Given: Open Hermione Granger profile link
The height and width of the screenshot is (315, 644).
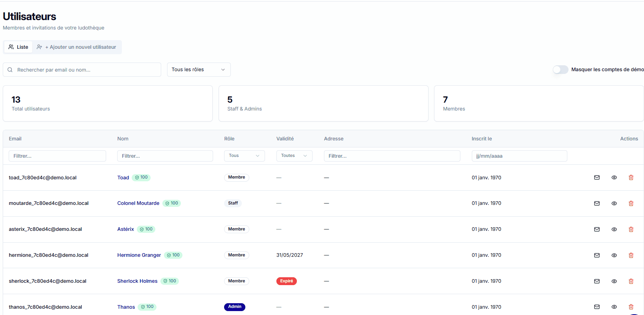Looking at the screenshot, I should [x=139, y=255].
